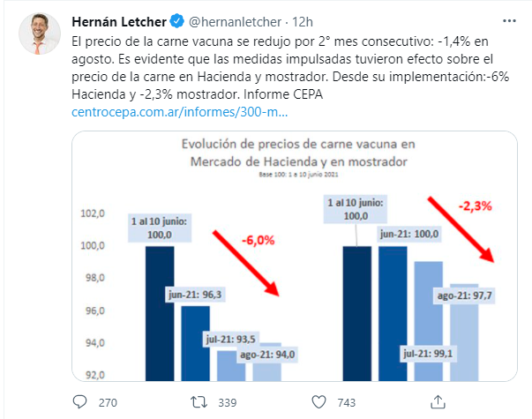Click the reply speech bubble icon
Screen dimensions: 532x419
[x=80, y=402]
